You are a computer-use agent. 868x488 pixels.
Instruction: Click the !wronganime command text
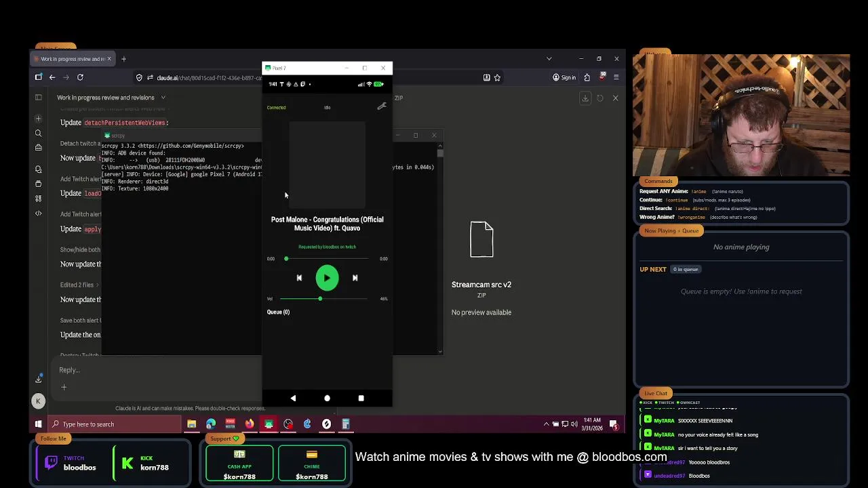pyautogui.click(x=692, y=217)
